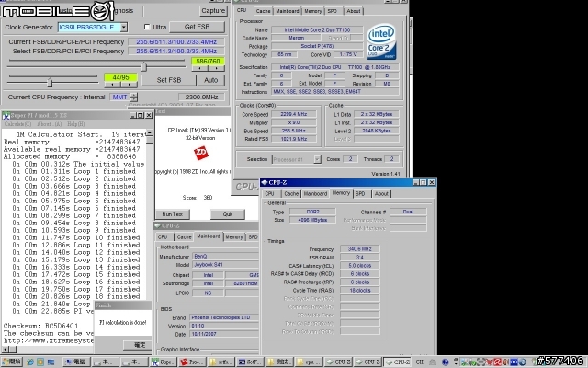This screenshot has height=368, width=588.
Task: Click the 測試 folder taskbar button
Action: tap(278, 362)
